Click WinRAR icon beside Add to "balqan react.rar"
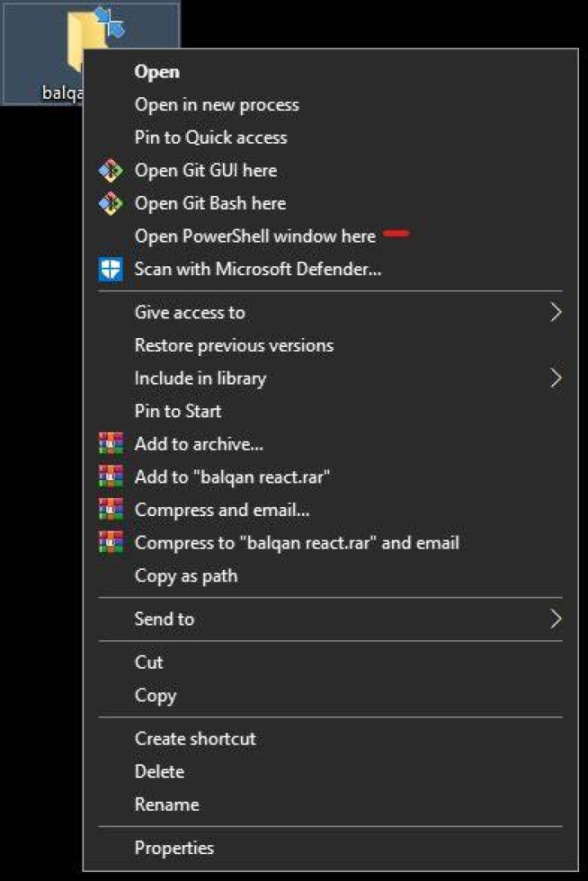Image resolution: width=588 pixels, height=881 pixels. 111,477
